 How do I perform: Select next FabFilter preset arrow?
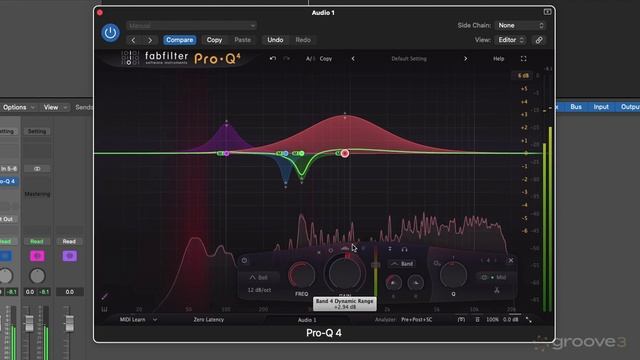click(465, 59)
